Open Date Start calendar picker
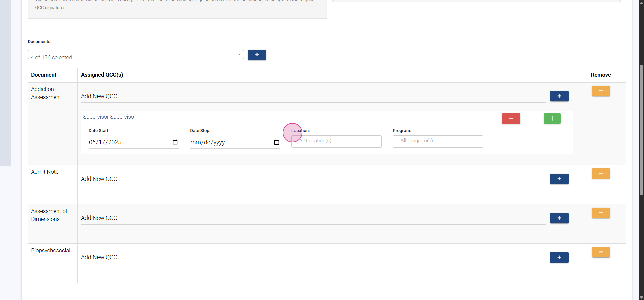Screen dimensions: 644x300 [175, 142]
